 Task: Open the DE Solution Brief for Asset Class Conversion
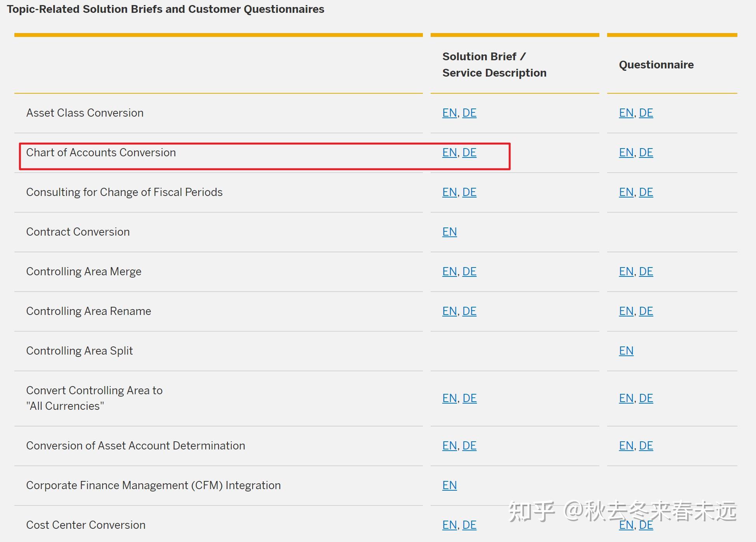469,113
